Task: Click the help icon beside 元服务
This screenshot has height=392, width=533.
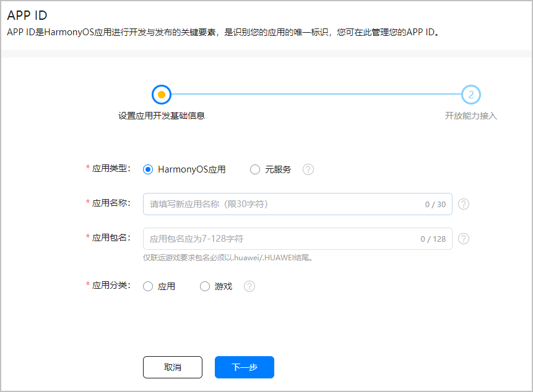Action: click(308, 169)
